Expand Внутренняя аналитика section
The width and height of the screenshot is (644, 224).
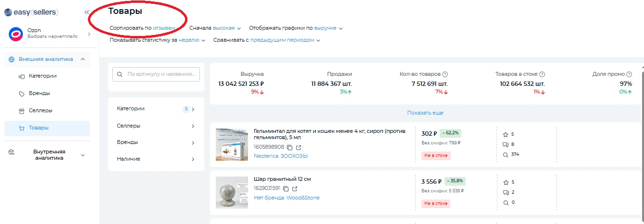(49, 154)
